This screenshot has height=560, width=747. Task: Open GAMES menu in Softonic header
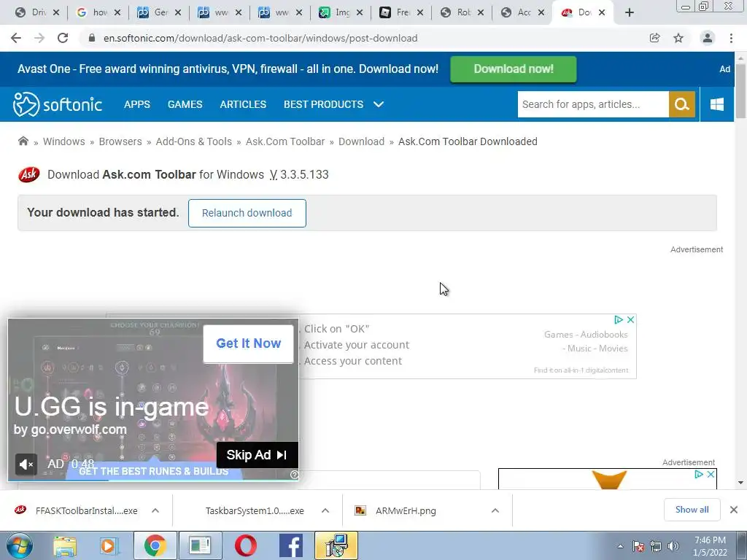(185, 104)
